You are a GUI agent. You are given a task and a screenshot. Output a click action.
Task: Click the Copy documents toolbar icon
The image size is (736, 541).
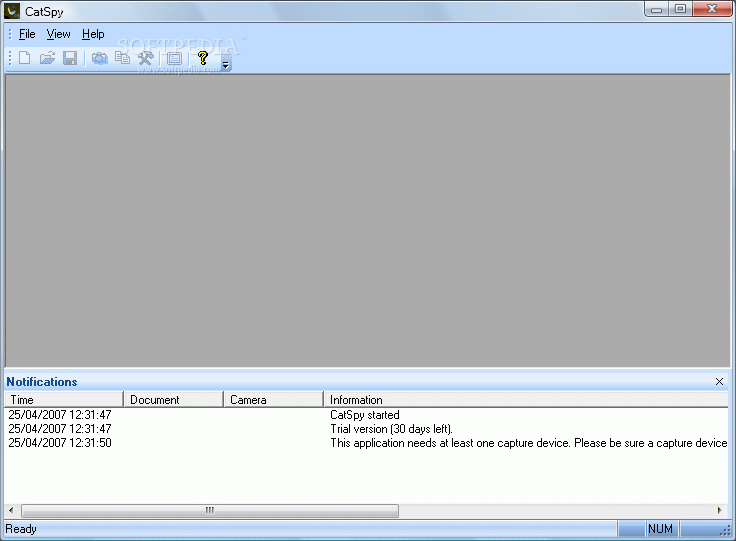[x=123, y=58]
